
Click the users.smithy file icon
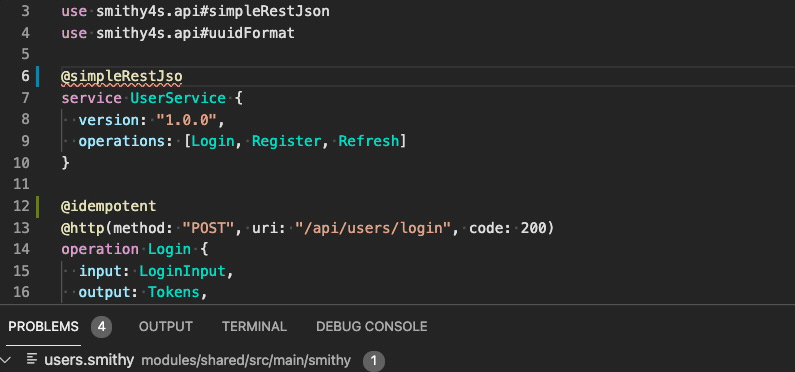tap(32, 360)
